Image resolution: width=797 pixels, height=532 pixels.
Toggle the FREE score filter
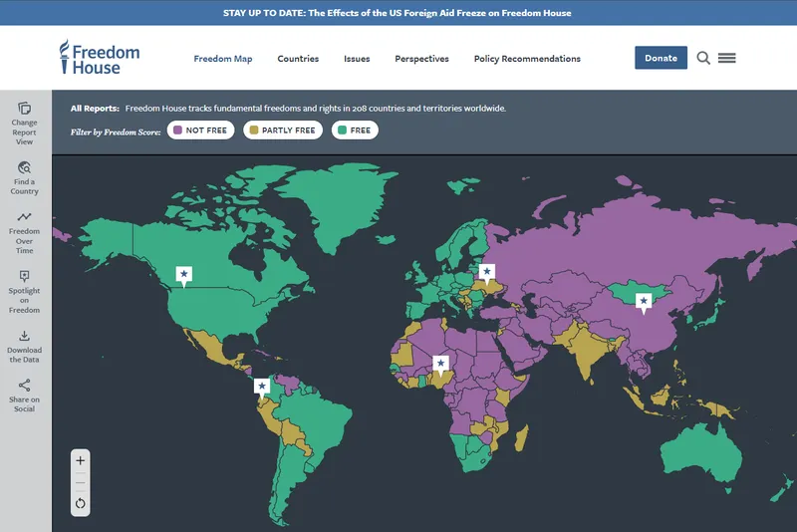coord(354,131)
